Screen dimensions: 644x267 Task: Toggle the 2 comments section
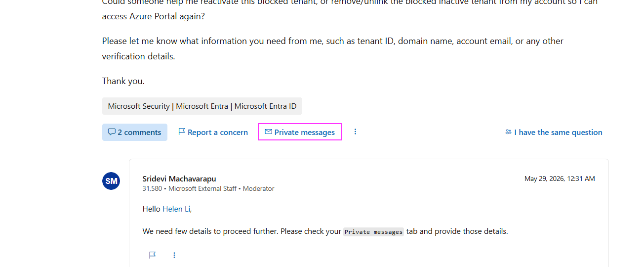[135, 132]
